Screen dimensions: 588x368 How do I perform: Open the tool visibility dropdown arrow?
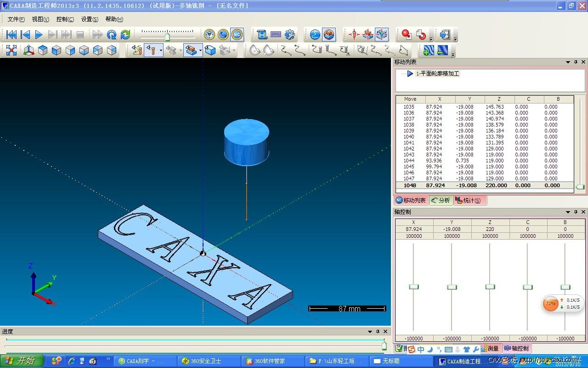161,50
